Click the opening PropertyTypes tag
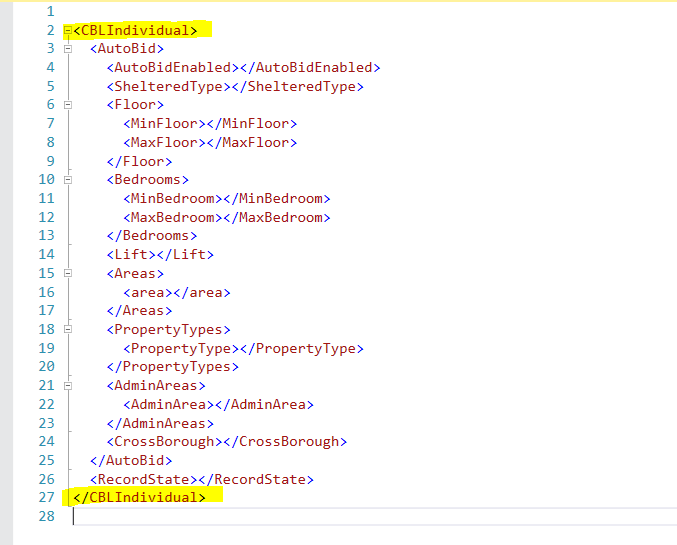This screenshot has width=677, height=545. click(x=168, y=330)
